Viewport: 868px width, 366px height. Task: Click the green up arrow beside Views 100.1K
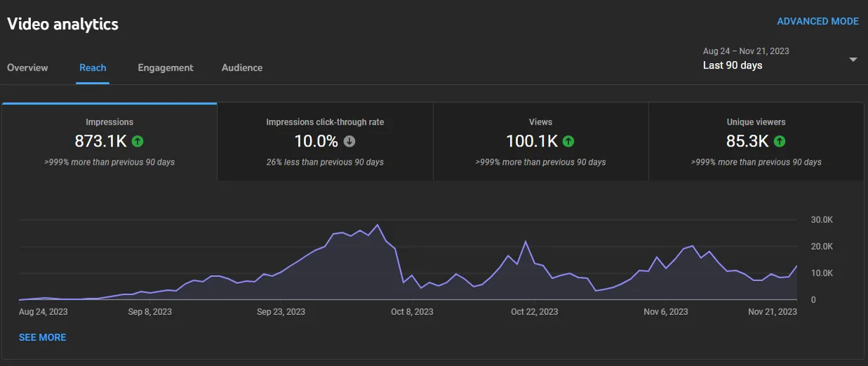(x=568, y=141)
